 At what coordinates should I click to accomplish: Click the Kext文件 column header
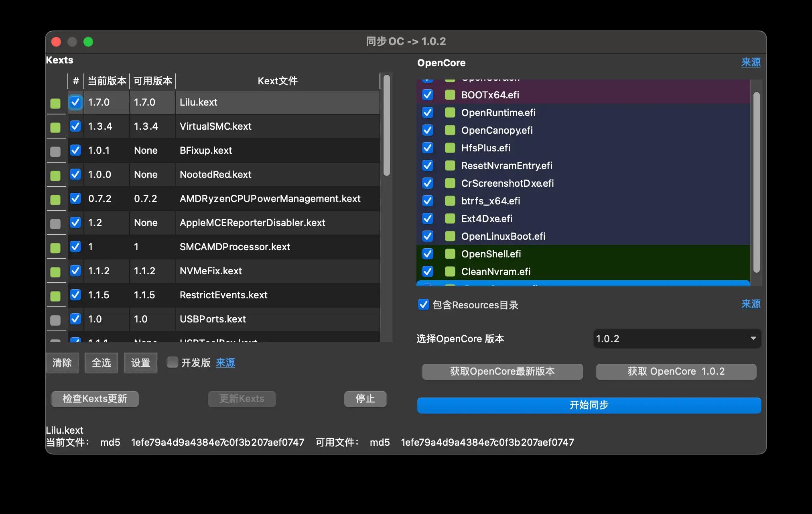pyautogui.click(x=278, y=81)
